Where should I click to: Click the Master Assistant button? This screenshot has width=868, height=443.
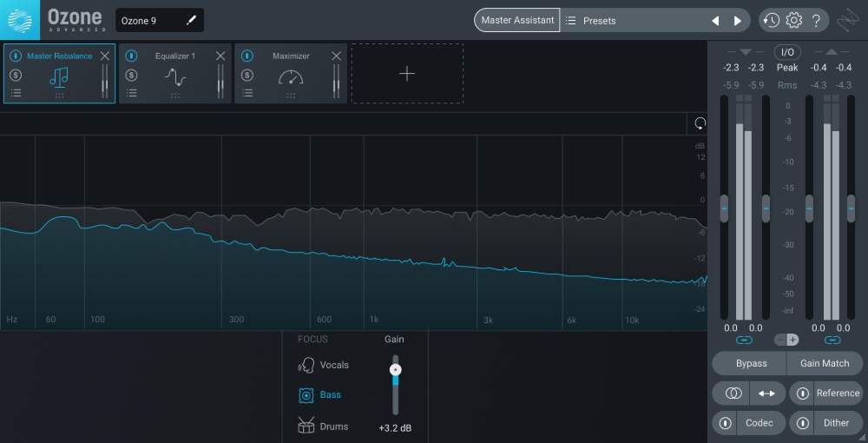pos(517,21)
